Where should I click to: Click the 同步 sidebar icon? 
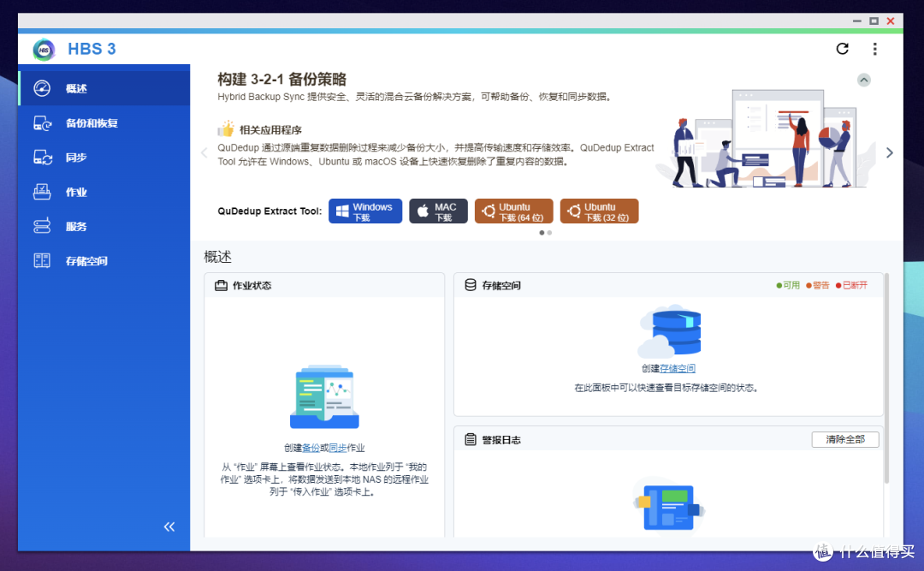click(43, 158)
